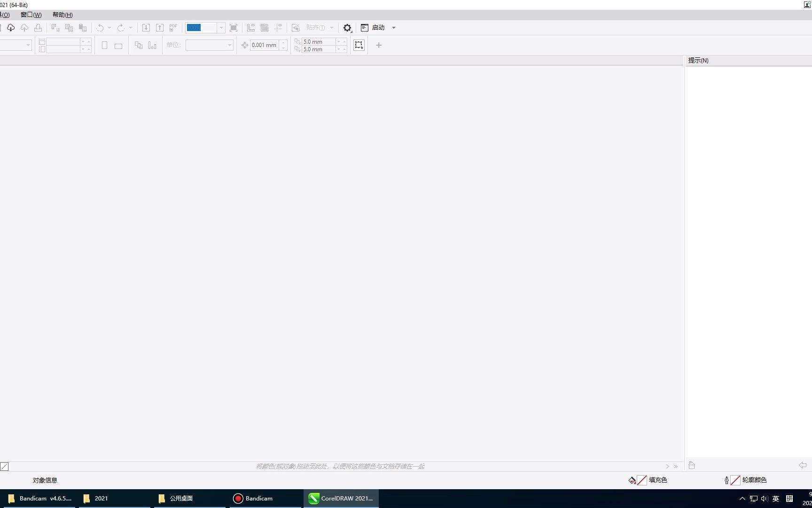Click the Print icon in toolbar
The height and width of the screenshot is (508, 812).
click(38, 28)
